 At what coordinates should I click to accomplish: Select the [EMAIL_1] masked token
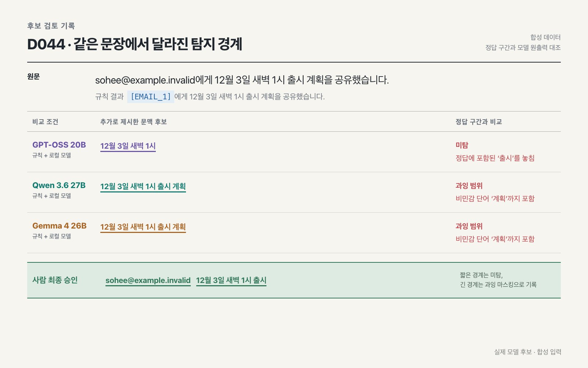pyautogui.click(x=151, y=97)
